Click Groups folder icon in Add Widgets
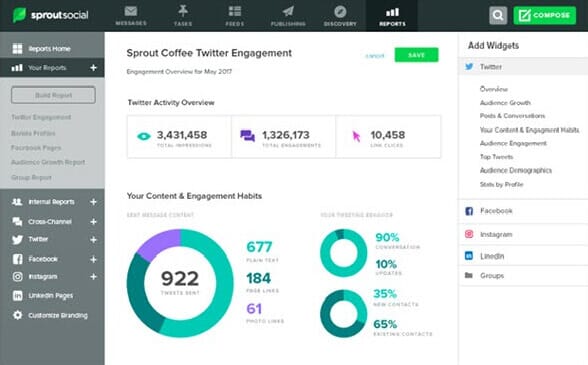This screenshot has height=365, width=588. tap(469, 275)
